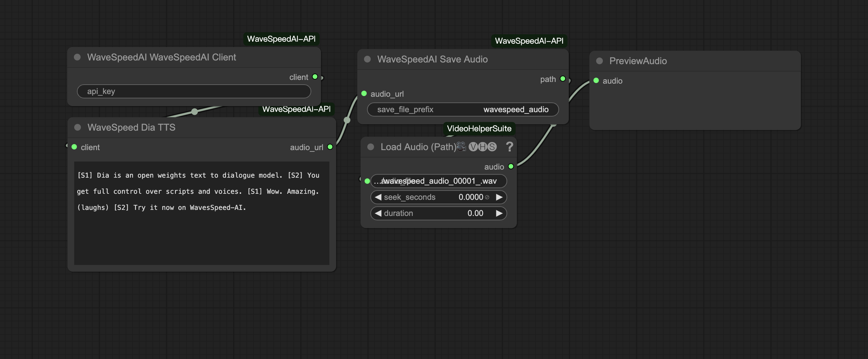Click the audio input dot on PreviewAudio node
This screenshot has width=868, height=359.
pyautogui.click(x=596, y=81)
